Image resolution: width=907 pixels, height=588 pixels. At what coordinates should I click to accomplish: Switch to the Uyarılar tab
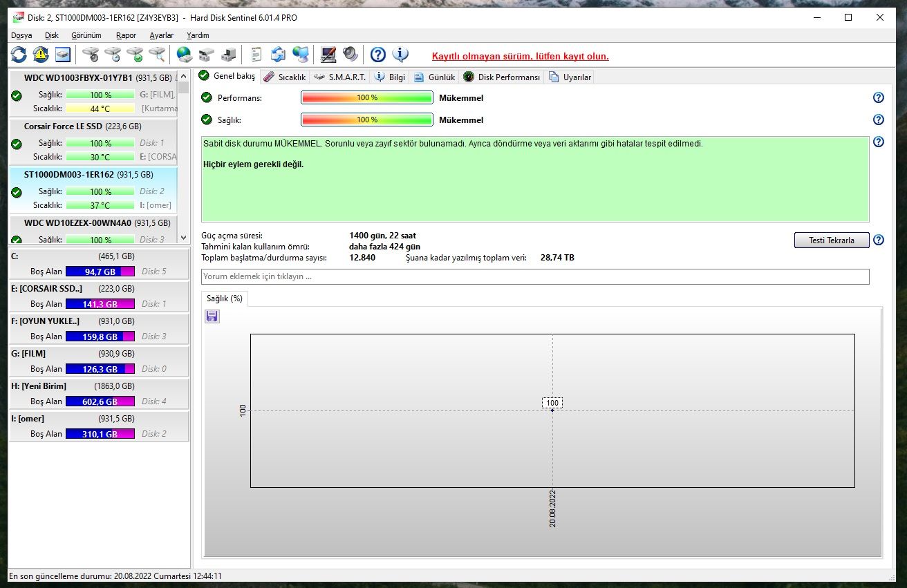pyautogui.click(x=570, y=77)
